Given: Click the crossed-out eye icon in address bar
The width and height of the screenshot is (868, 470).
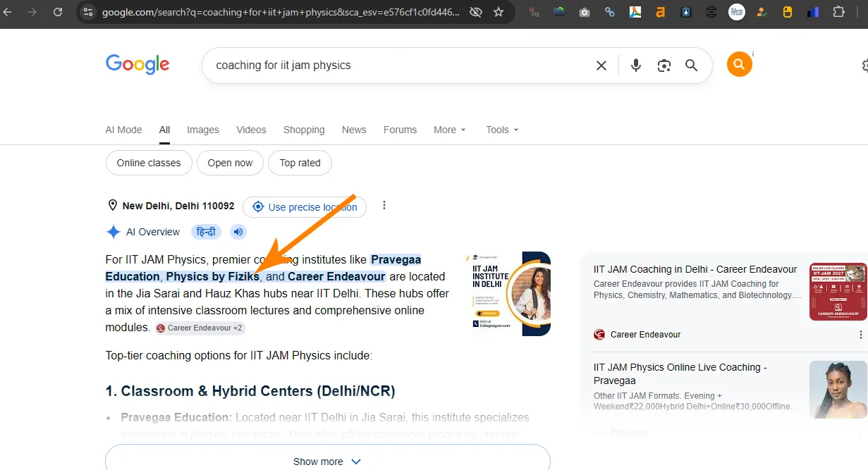Looking at the screenshot, I should (476, 12).
